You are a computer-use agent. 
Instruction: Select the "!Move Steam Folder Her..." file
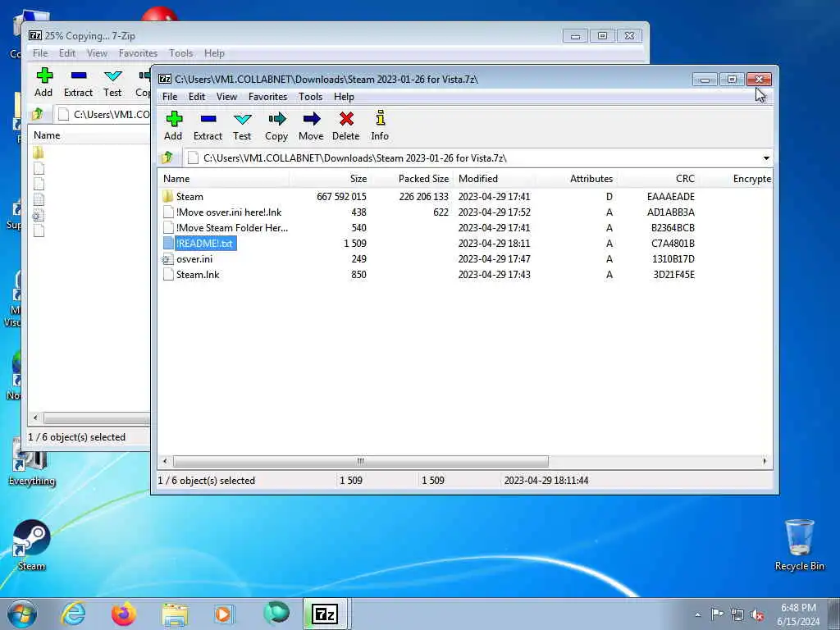coord(232,228)
